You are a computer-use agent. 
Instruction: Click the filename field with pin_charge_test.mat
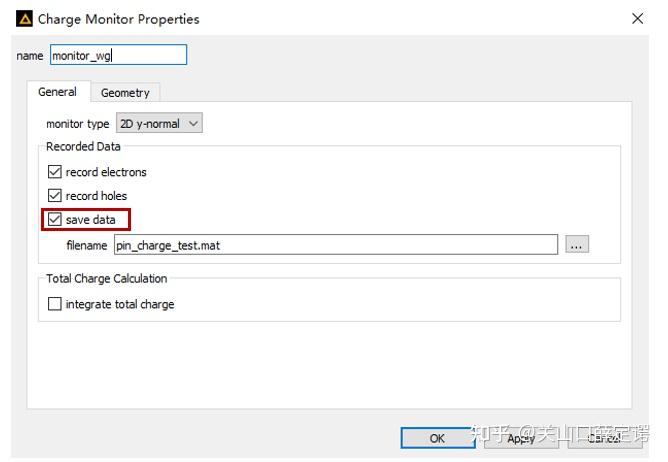click(334, 245)
